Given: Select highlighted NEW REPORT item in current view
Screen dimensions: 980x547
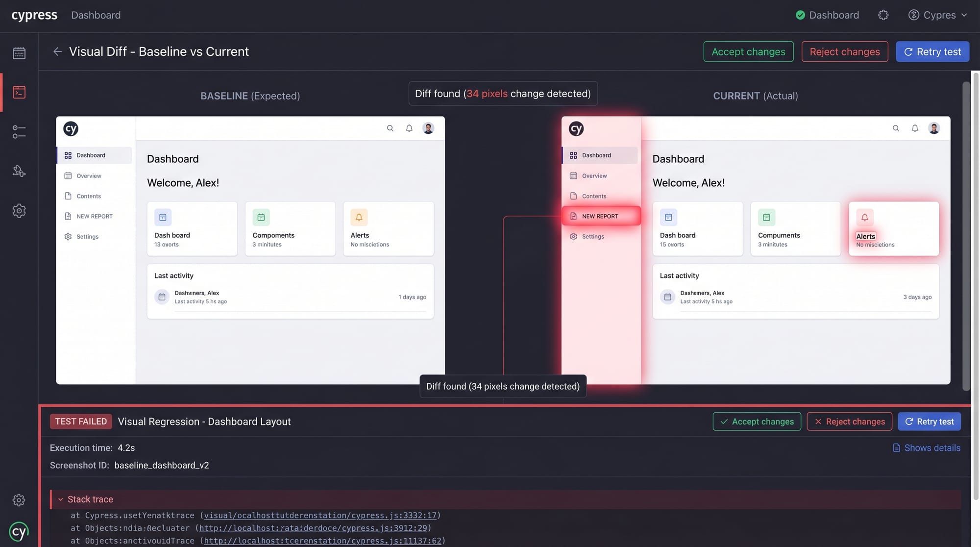Looking at the screenshot, I should click(x=600, y=216).
